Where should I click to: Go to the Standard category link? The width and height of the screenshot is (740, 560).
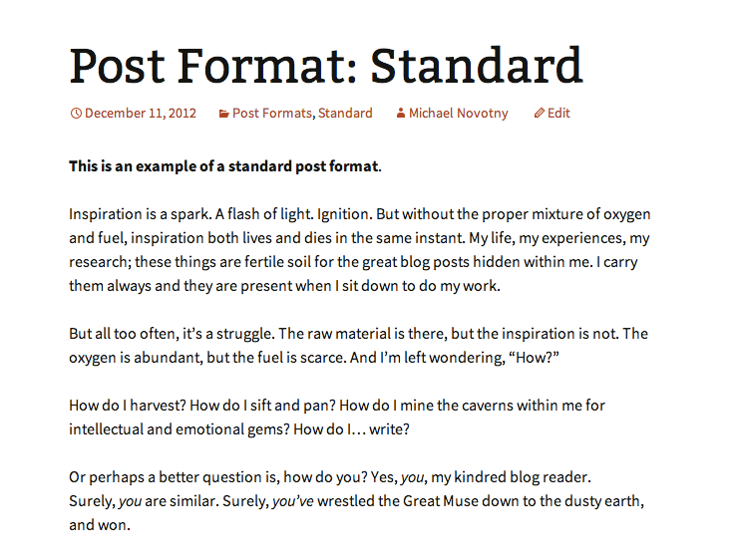pos(345,114)
